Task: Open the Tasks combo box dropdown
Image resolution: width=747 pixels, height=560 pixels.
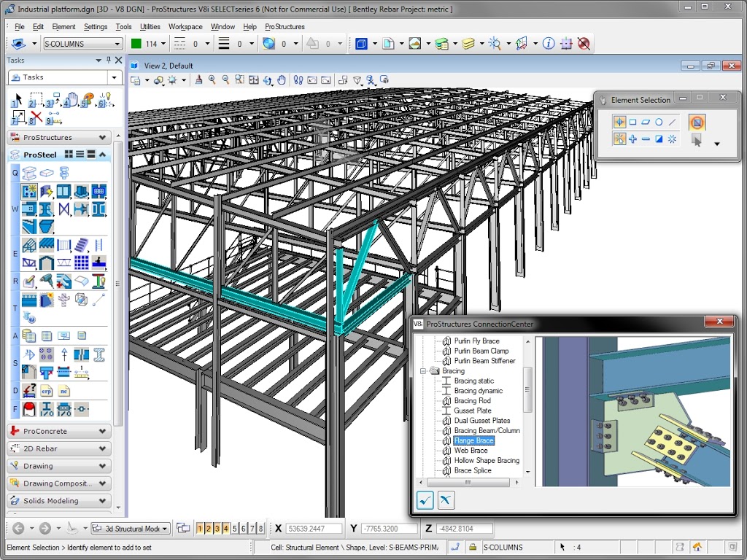Action: (115, 77)
